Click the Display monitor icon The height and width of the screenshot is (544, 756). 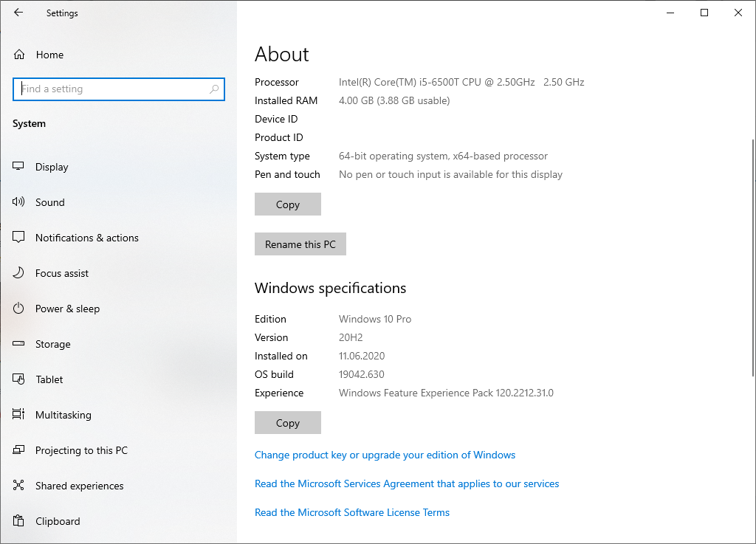click(x=18, y=166)
